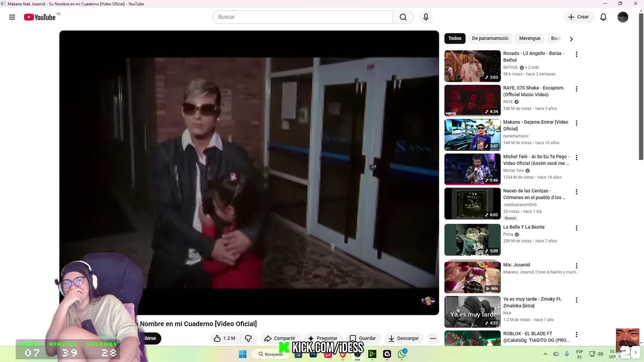Open more actions ellipsis under the video
644x362 pixels.
point(433,338)
